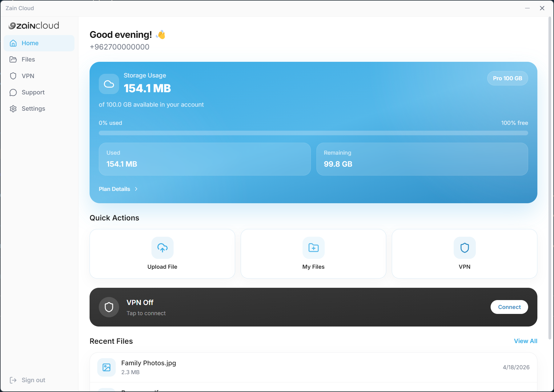Click the Storage Usage label
Screen dimensions: 554x392
[145, 75]
